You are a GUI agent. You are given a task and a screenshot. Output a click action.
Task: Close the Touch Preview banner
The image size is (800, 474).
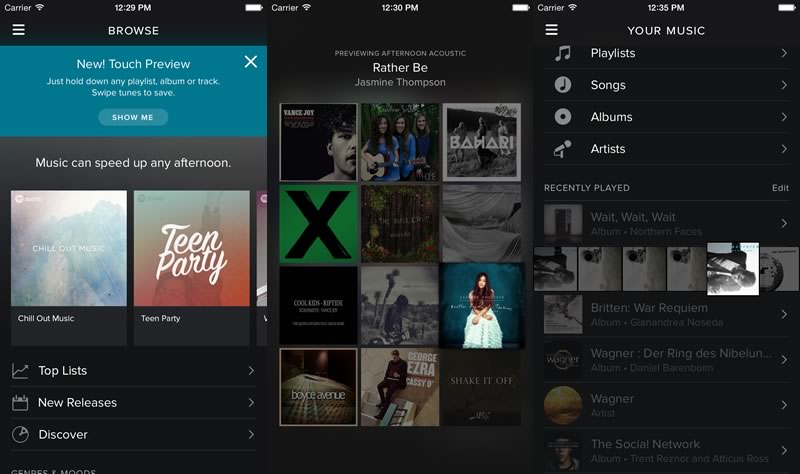coord(251,62)
